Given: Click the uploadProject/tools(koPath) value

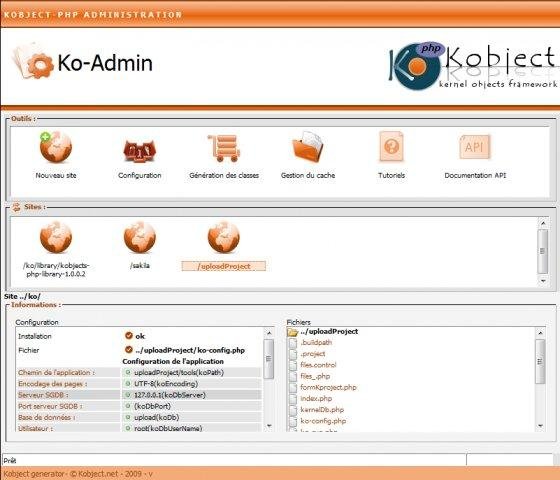Looking at the screenshot, I should coord(179,372).
